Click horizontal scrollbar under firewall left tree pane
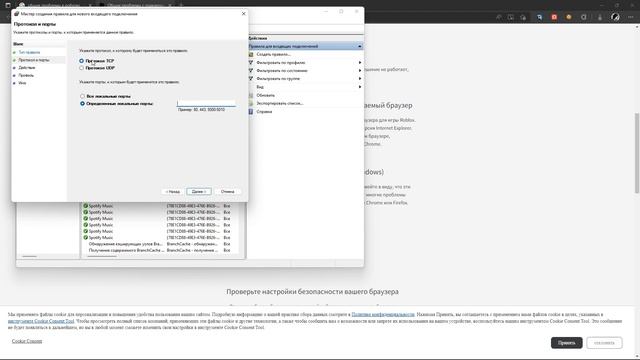The image size is (640, 360). point(29,256)
